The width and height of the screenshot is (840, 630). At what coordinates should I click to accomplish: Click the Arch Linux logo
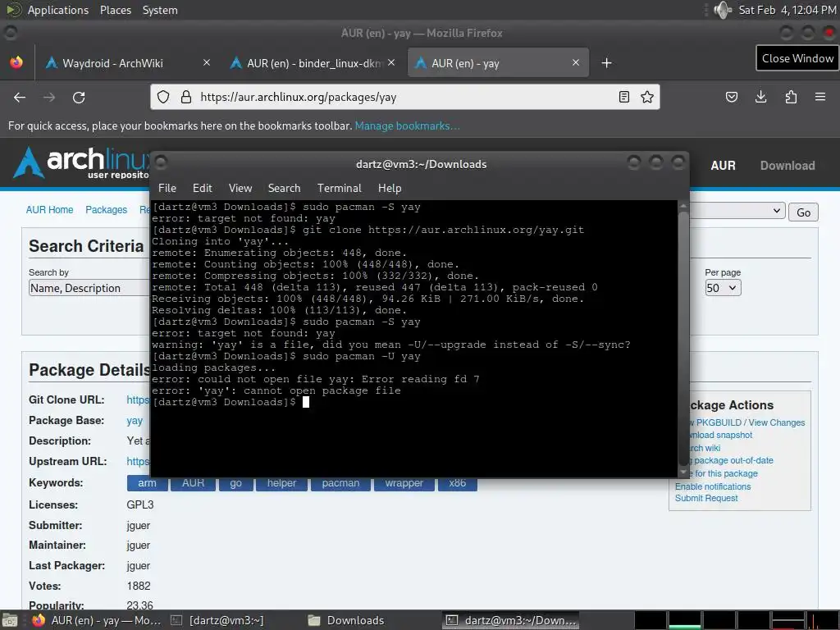click(x=80, y=162)
